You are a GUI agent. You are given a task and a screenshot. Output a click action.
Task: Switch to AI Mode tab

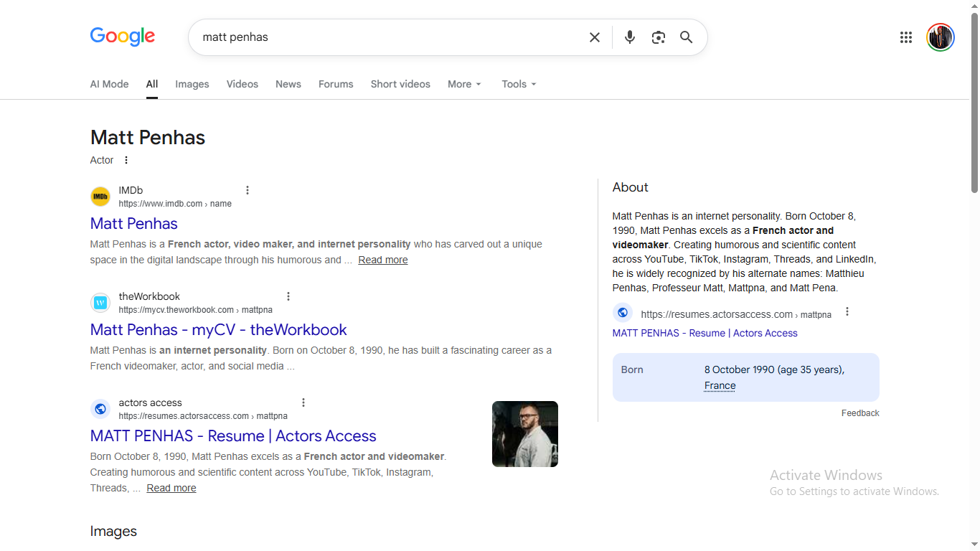pos(110,84)
